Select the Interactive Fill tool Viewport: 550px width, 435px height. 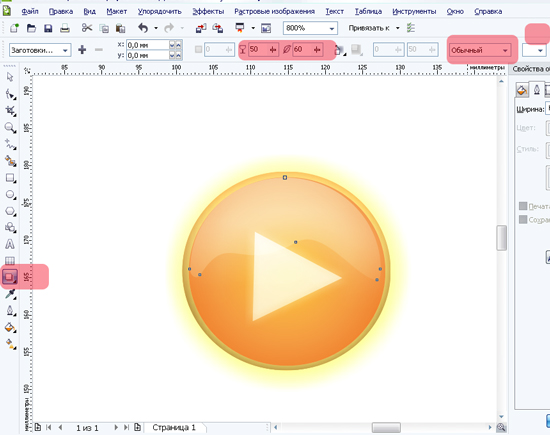(10, 344)
